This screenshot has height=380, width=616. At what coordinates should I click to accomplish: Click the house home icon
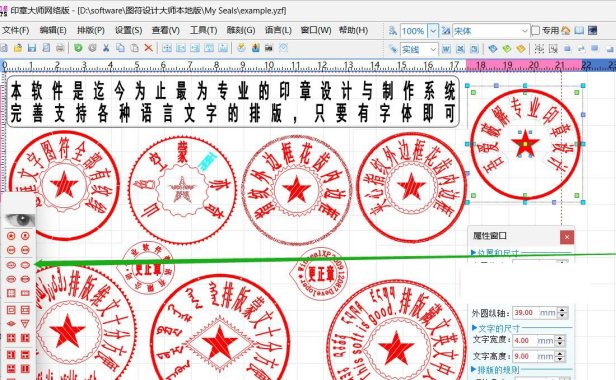coord(566,30)
